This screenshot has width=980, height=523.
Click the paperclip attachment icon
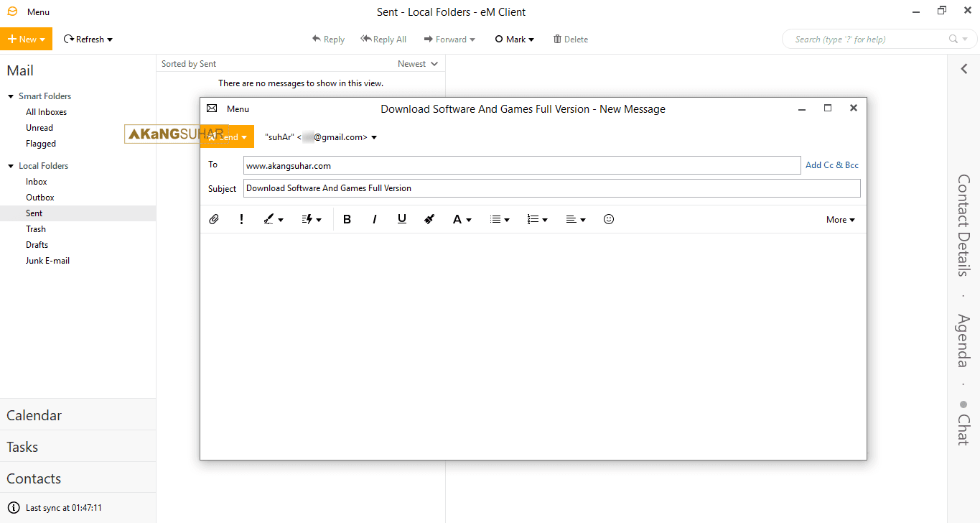(x=214, y=219)
